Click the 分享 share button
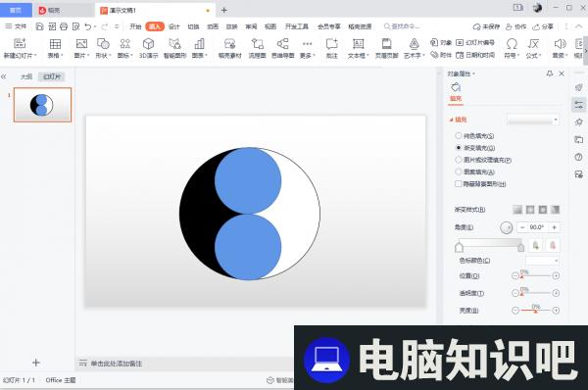This screenshot has width=588, height=390. coord(543,26)
